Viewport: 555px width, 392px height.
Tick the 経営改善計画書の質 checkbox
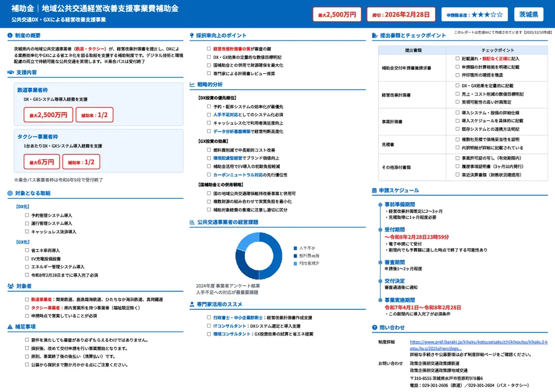pos(208,48)
